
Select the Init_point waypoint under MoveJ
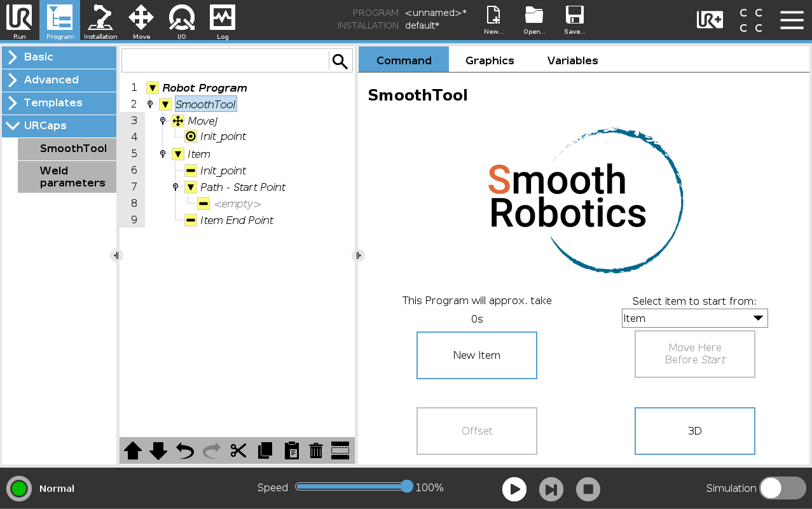click(223, 136)
